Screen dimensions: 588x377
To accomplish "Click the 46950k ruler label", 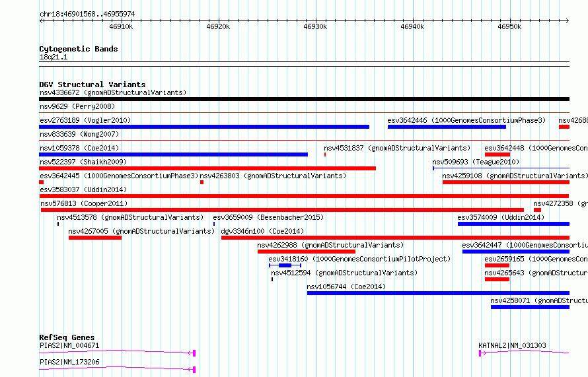I will pyautogui.click(x=509, y=26).
